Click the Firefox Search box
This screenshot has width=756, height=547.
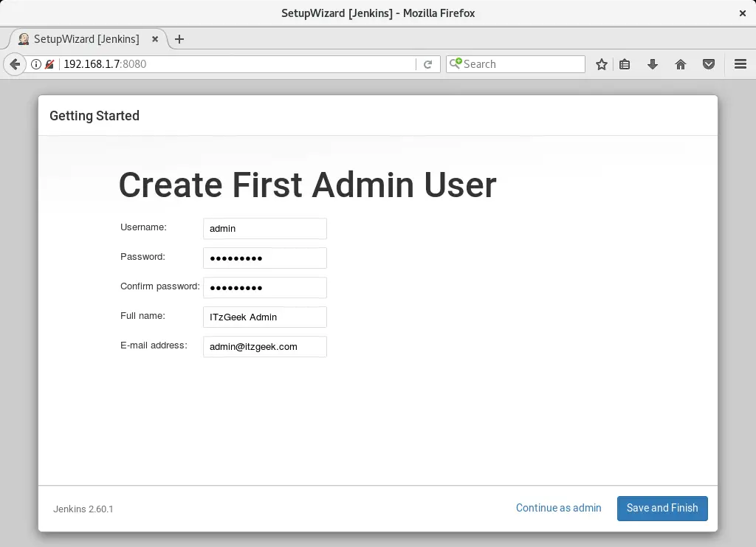pos(515,64)
